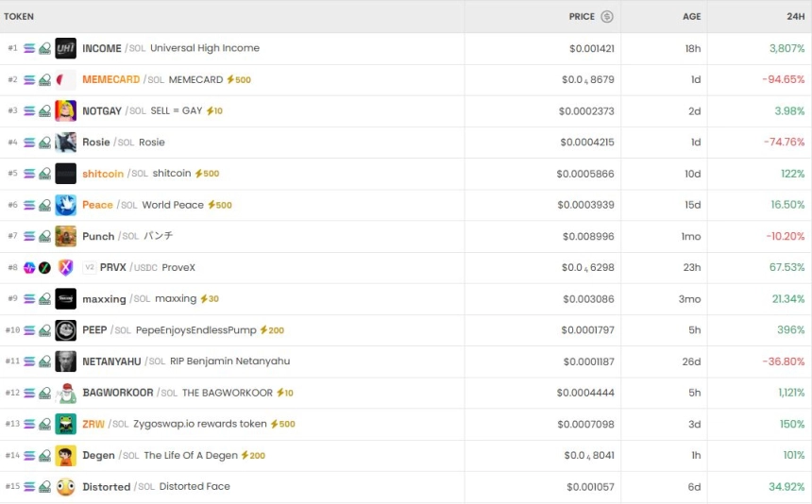Sort the table by the 24H column
The image size is (812, 504).
click(795, 17)
